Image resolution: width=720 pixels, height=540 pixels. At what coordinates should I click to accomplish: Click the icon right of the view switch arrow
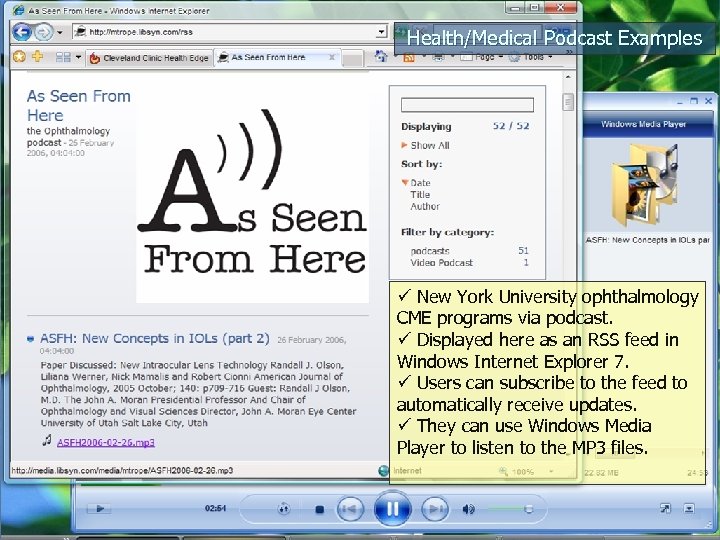[x=689, y=508]
